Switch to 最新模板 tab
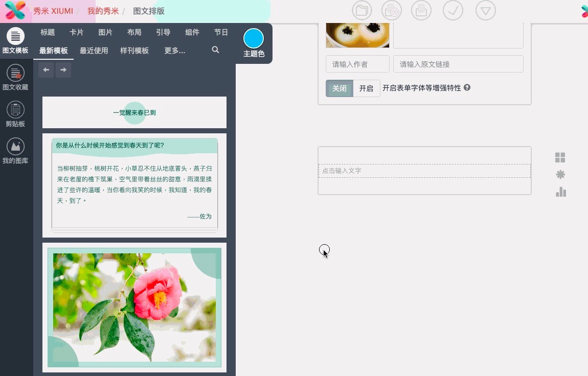 (54, 51)
